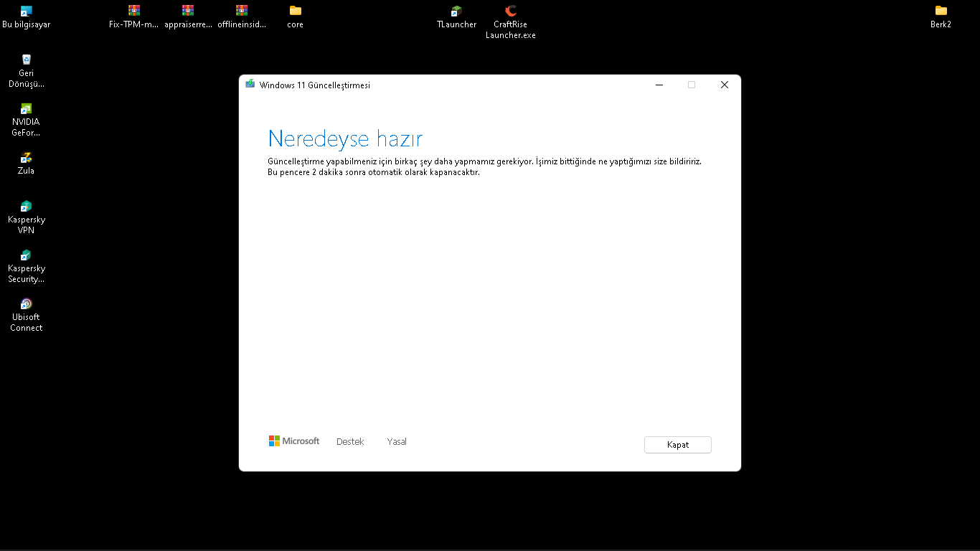Screen dimensions: 980x551
Task: Minimize the Windows 11 Güncelleştirmesi window
Action: [659, 85]
